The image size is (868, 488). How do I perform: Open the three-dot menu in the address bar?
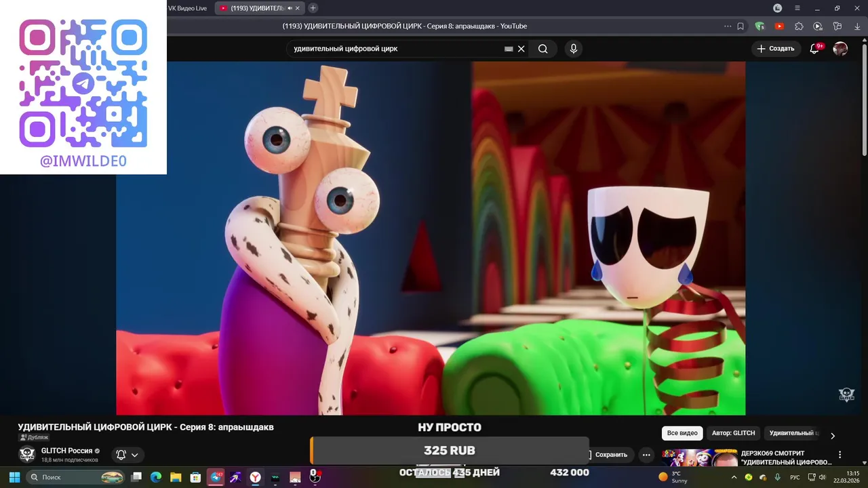(728, 26)
